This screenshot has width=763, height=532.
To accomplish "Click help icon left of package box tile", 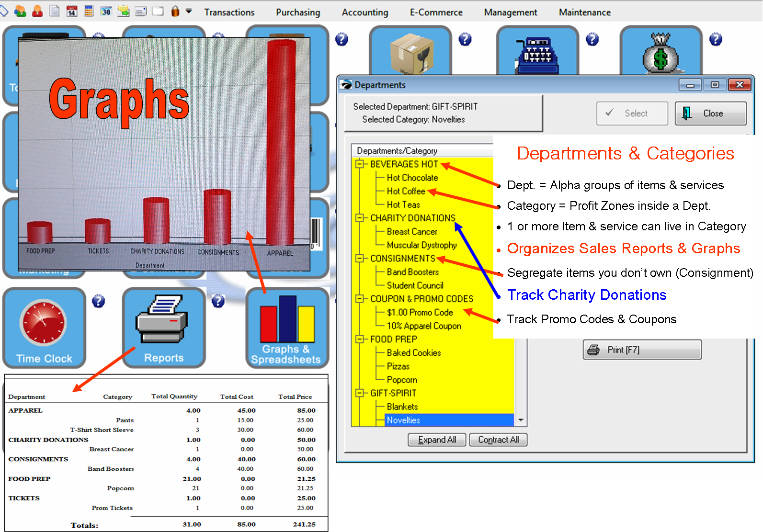I will coord(342,39).
